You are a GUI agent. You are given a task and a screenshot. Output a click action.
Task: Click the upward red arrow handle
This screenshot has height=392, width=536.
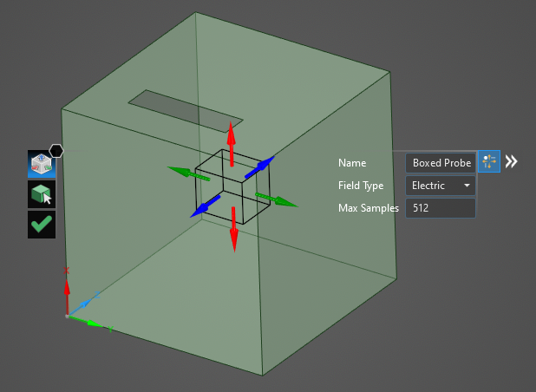coord(232,144)
